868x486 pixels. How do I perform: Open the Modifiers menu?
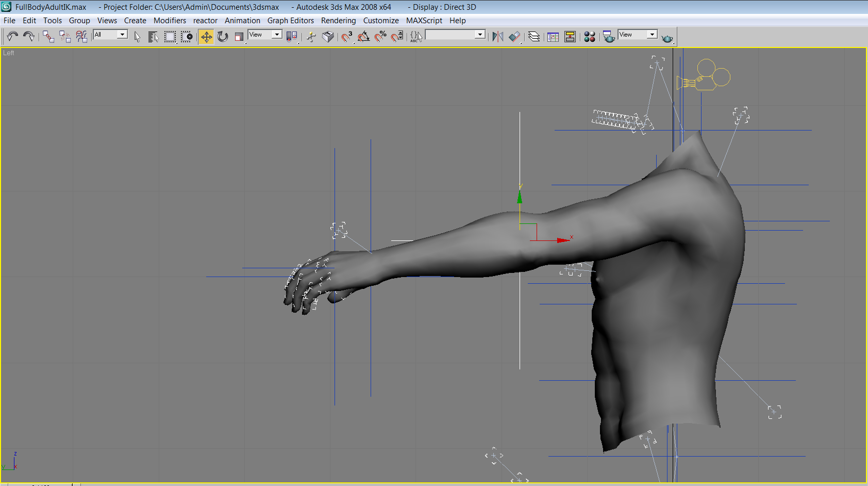pyautogui.click(x=170, y=21)
